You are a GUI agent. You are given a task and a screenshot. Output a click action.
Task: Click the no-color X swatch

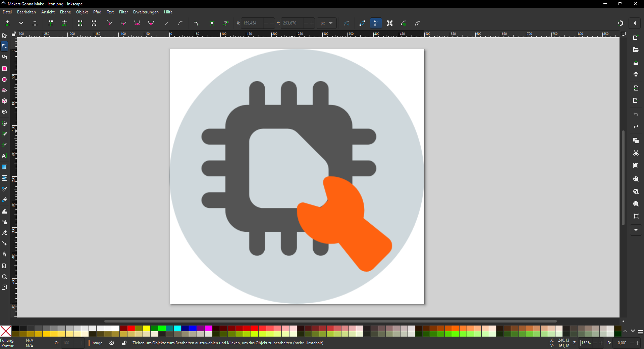click(x=6, y=331)
